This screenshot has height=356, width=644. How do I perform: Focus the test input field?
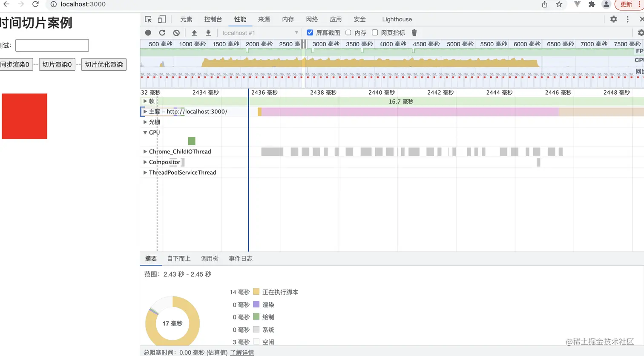coord(52,46)
